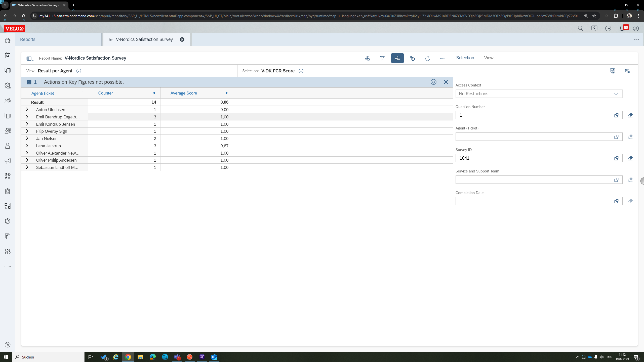Switch to the View panel tab

click(489, 58)
